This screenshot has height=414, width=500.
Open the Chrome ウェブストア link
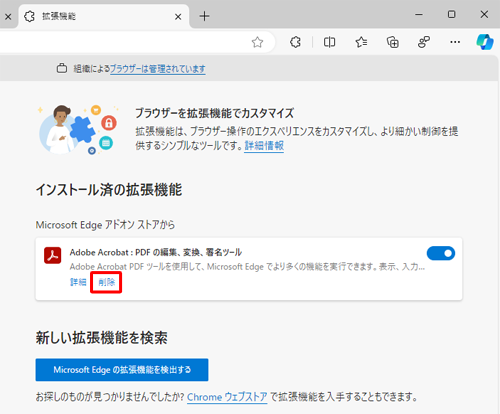pos(227,397)
